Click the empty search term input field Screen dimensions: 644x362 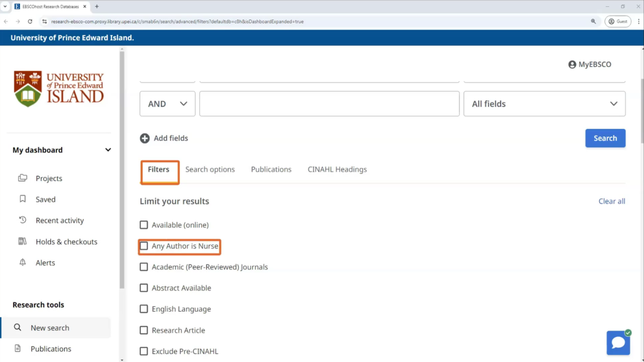329,104
